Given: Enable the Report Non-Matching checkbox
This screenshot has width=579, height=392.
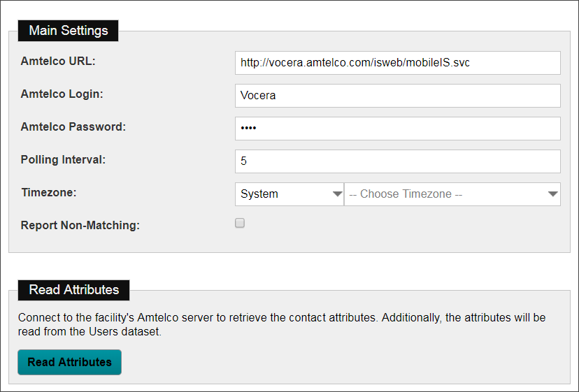Looking at the screenshot, I should point(240,224).
